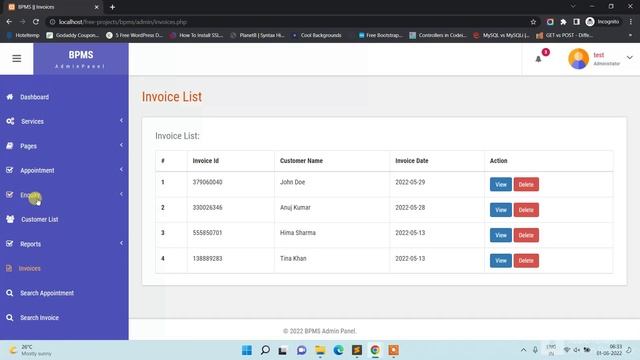Click the BPMS Admin Panel logo
This screenshot has width=640, height=360.
coord(81,59)
